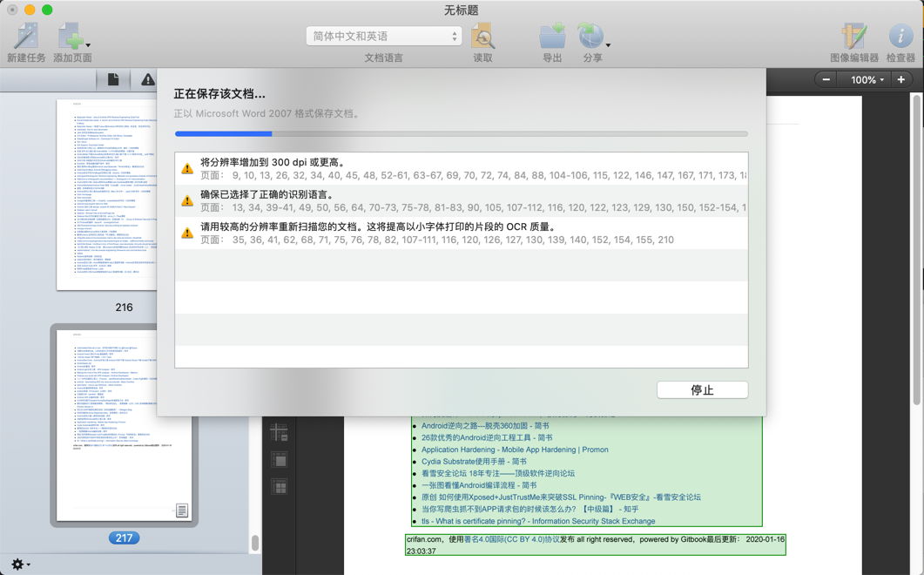
Task: Select the 300 dpi resolution warning row
Action: coord(462,169)
